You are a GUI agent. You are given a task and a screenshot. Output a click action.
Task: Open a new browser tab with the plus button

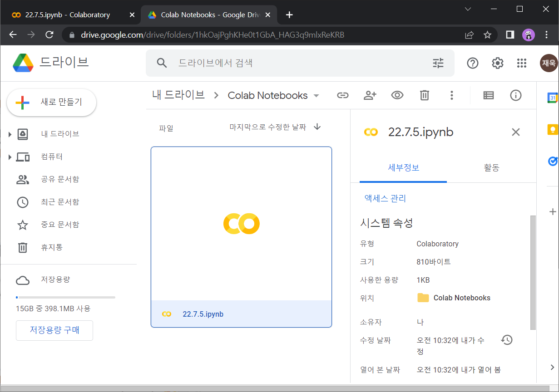(289, 15)
